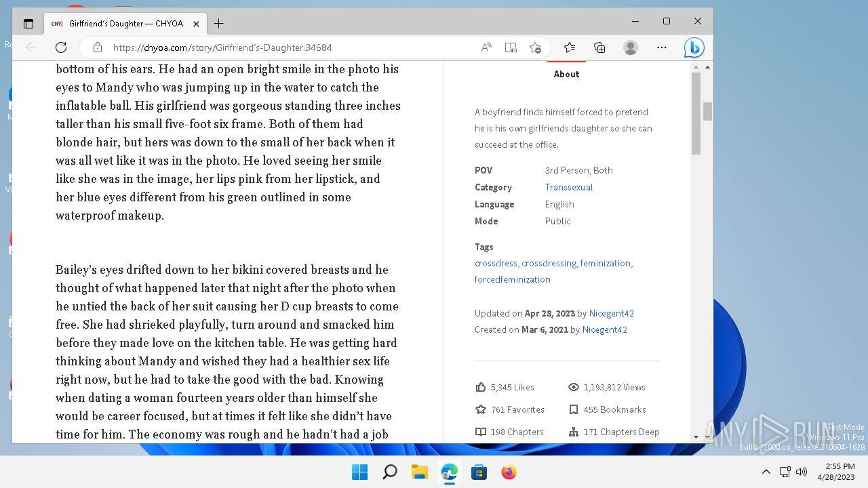Click the '171 Chapters Deep' text
This screenshot has width=868, height=488.
[x=622, y=432]
